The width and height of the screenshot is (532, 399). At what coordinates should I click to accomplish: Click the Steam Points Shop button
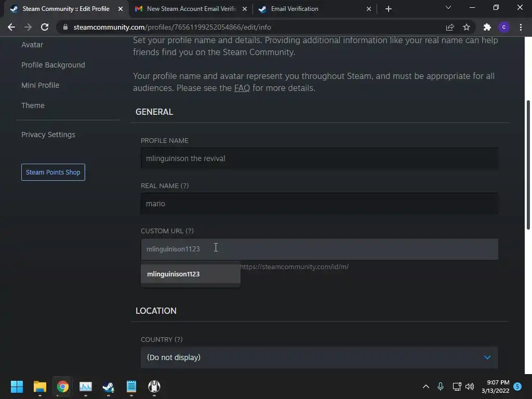54,172
